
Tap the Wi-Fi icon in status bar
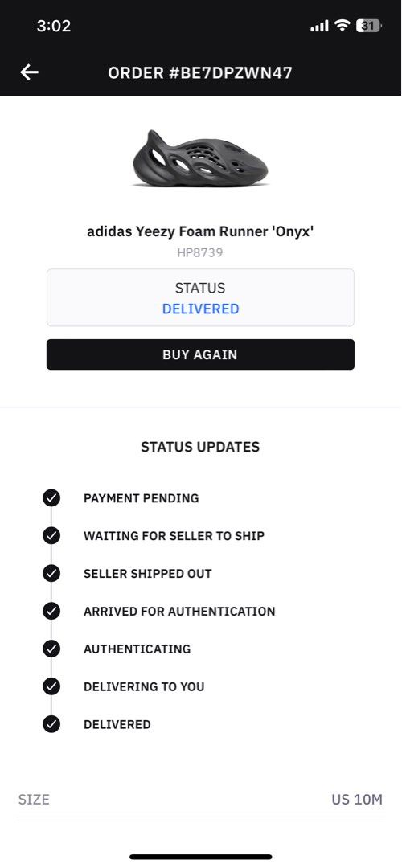(x=343, y=26)
